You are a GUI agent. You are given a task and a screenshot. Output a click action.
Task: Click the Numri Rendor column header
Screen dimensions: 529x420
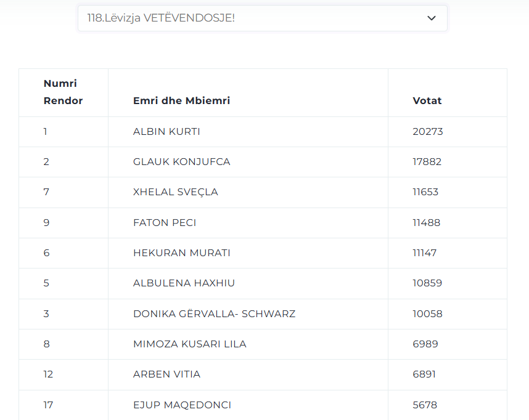64,93
